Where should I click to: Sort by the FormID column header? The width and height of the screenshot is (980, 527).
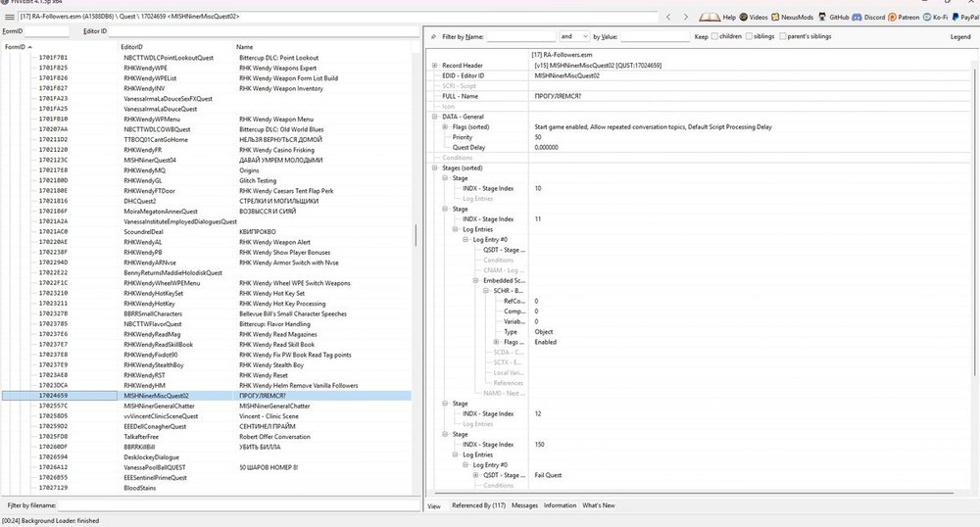click(60, 47)
